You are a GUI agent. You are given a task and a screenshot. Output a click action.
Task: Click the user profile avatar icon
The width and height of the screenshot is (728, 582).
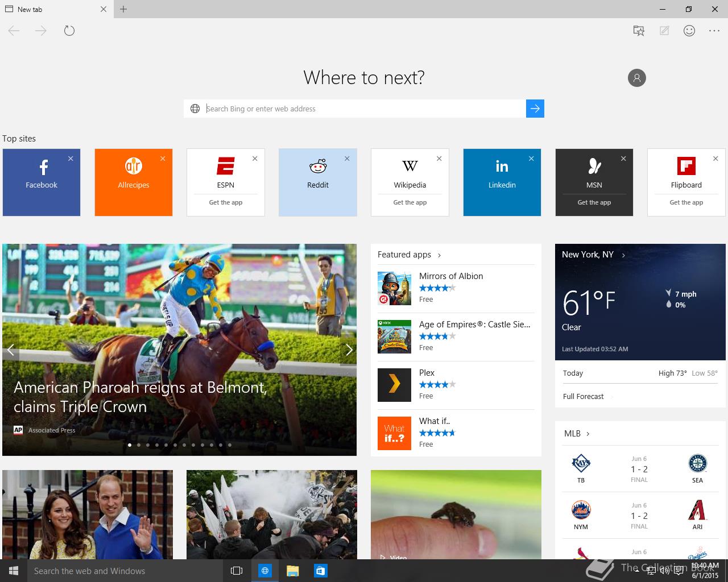tap(637, 78)
